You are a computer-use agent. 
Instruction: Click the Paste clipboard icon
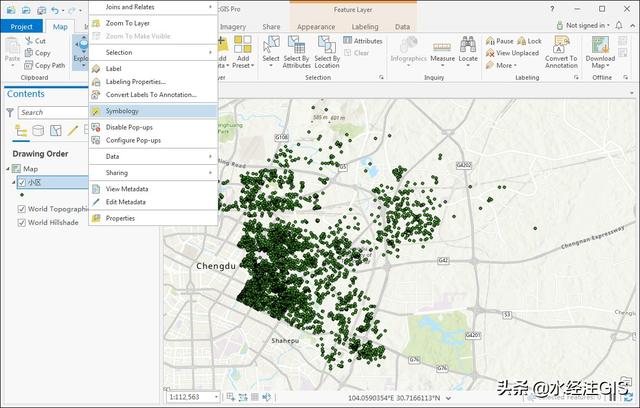pos(12,46)
